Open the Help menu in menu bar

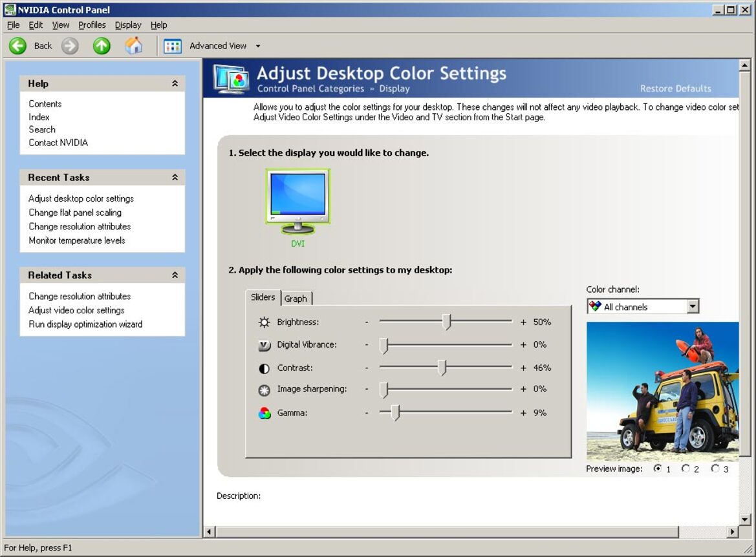158,25
